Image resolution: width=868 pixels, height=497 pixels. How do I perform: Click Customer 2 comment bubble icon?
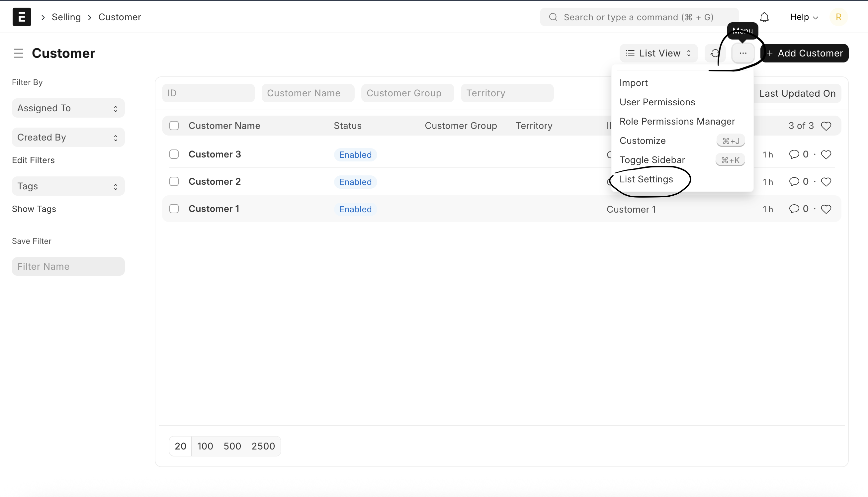point(794,182)
